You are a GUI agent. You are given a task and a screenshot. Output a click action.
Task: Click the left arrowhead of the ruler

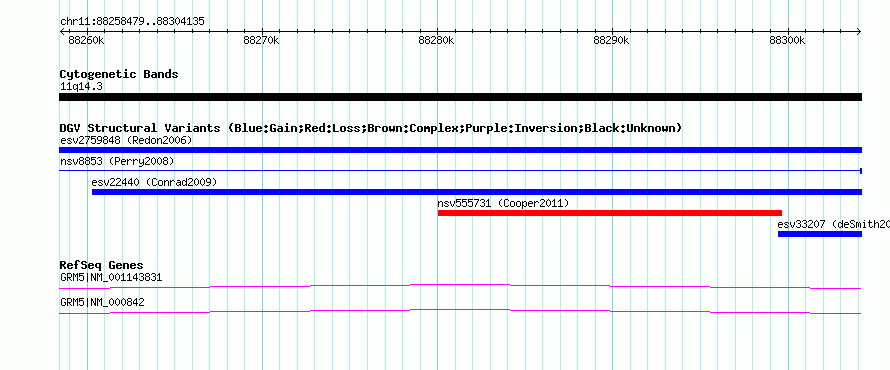(62, 32)
